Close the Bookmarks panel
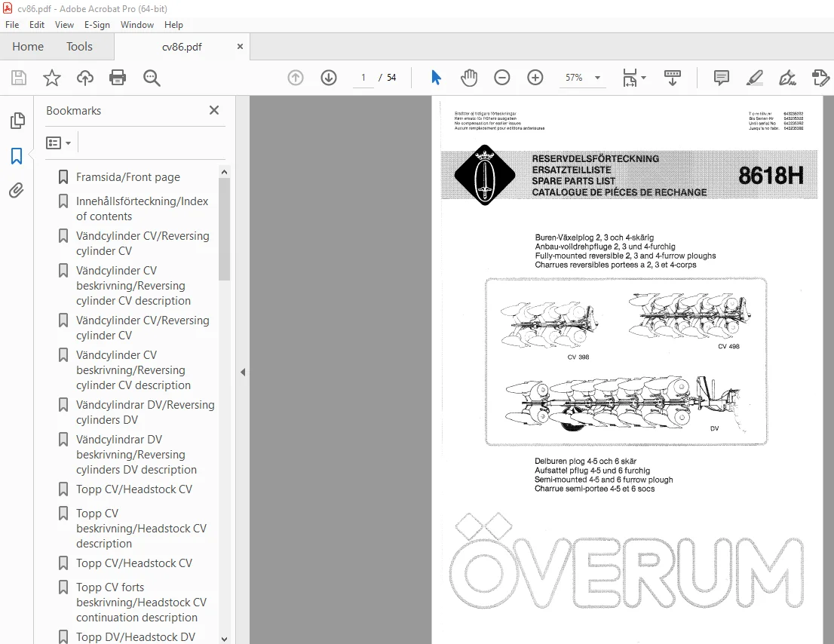Image resolution: width=834 pixels, height=644 pixels. tap(214, 110)
